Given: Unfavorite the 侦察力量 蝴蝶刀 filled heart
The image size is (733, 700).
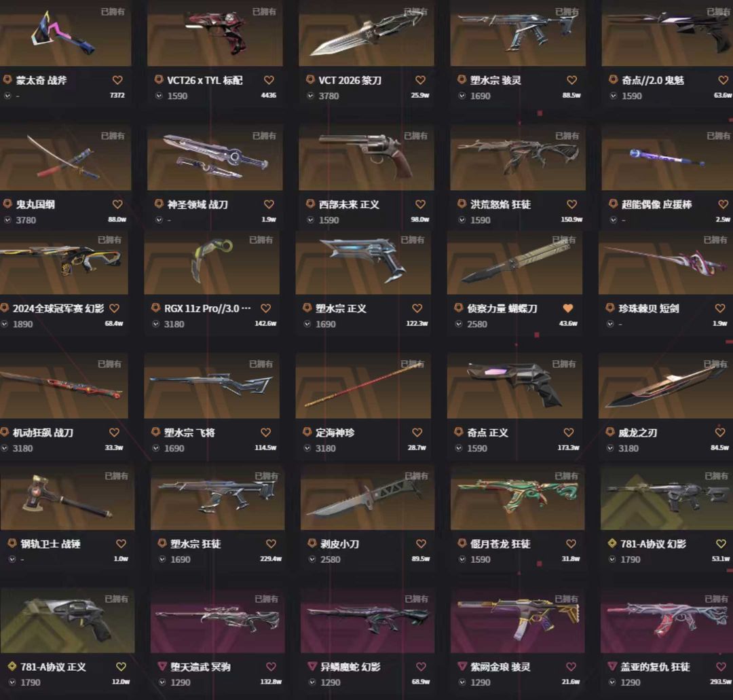Looking at the screenshot, I should click(x=568, y=309).
